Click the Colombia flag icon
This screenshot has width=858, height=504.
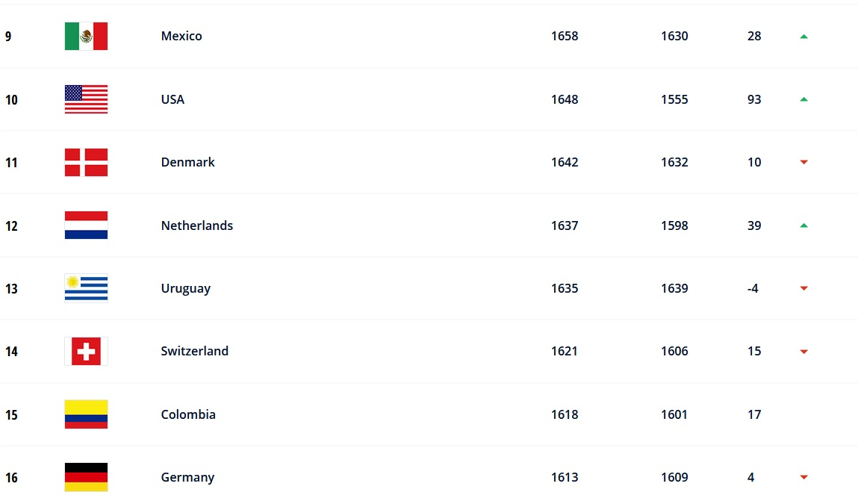click(x=86, y=414)
